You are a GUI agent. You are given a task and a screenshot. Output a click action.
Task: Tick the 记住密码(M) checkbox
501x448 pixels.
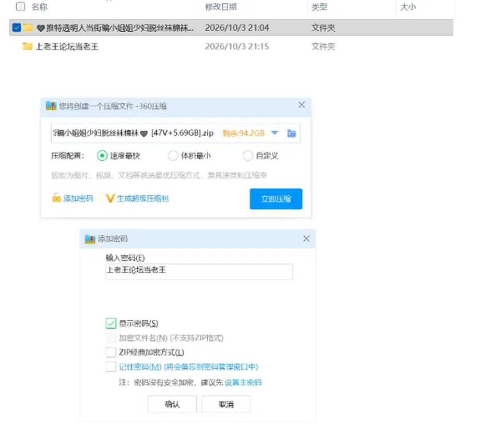click(111, 367)
